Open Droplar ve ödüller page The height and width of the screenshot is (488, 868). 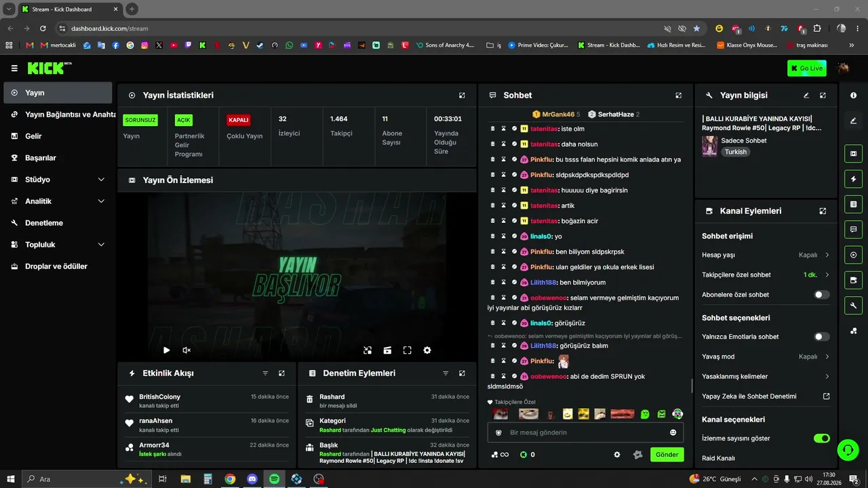click(58, 266)
